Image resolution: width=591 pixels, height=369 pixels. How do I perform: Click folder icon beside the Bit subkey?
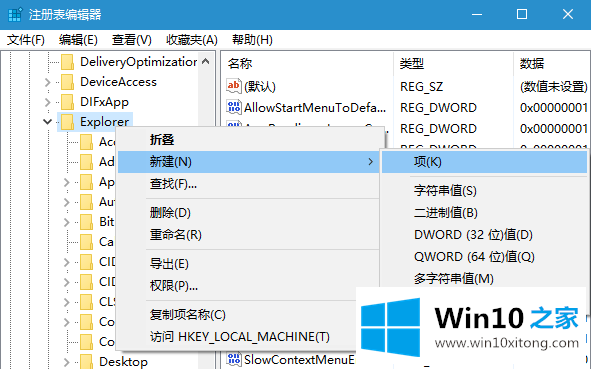point(86,222)
